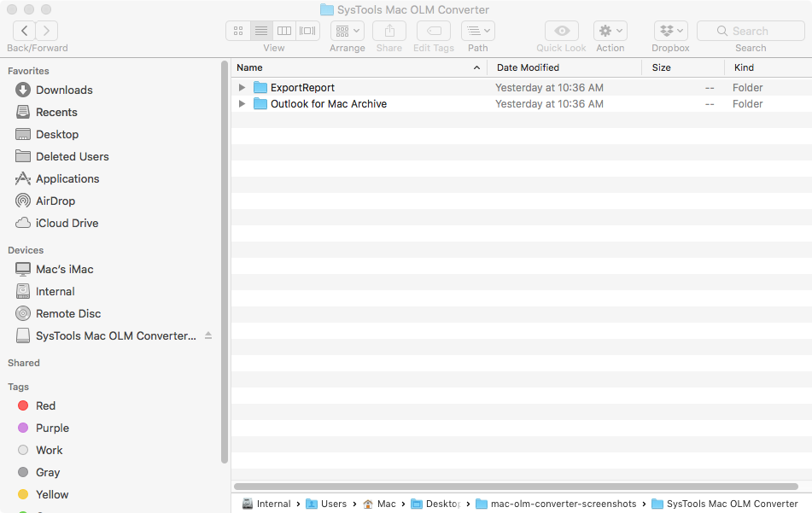Click Outlook for Mac Archive's Kind cell
Image resolution: width=812 pixels, height=513 pixels.
pyautogui.click(x=747, y=104)
